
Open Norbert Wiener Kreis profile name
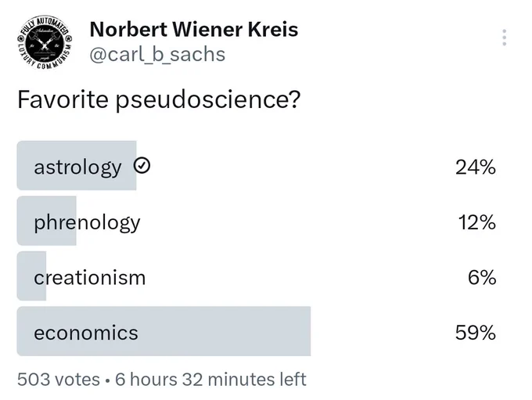point(194,29)
